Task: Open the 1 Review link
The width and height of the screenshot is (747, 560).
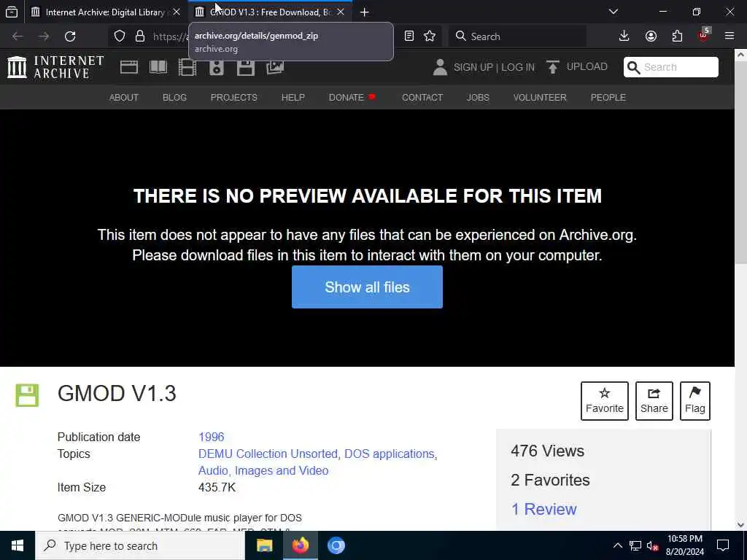Action: click(x=543, y=509)
